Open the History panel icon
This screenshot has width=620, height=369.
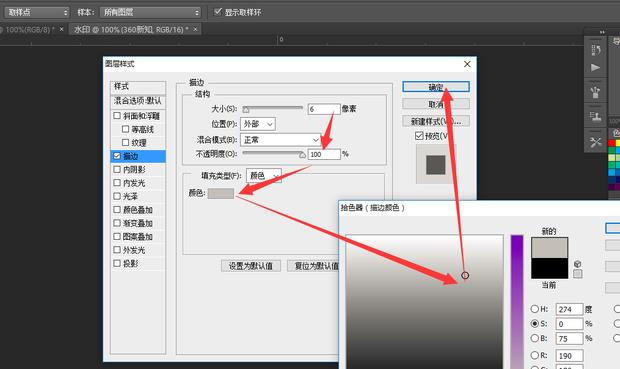point(595,50)
